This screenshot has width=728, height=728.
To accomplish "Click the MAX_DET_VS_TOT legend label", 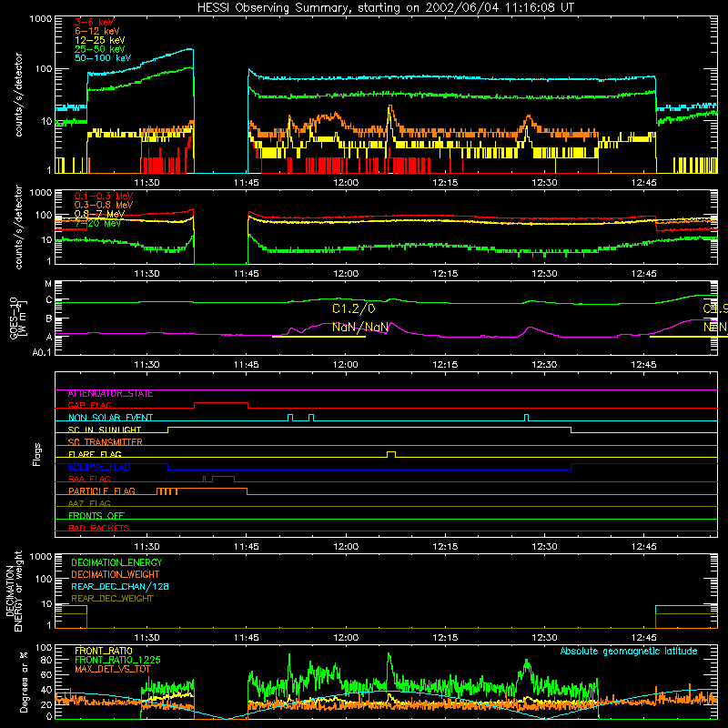I will coord(113,669).
